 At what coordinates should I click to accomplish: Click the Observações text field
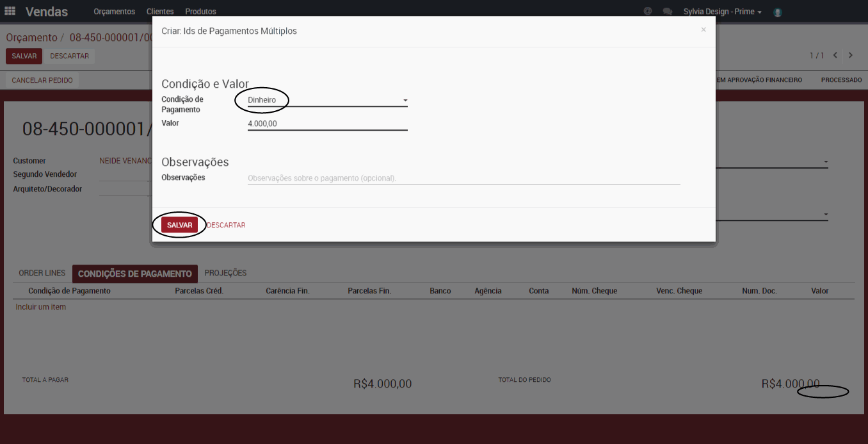coord(463,178)
